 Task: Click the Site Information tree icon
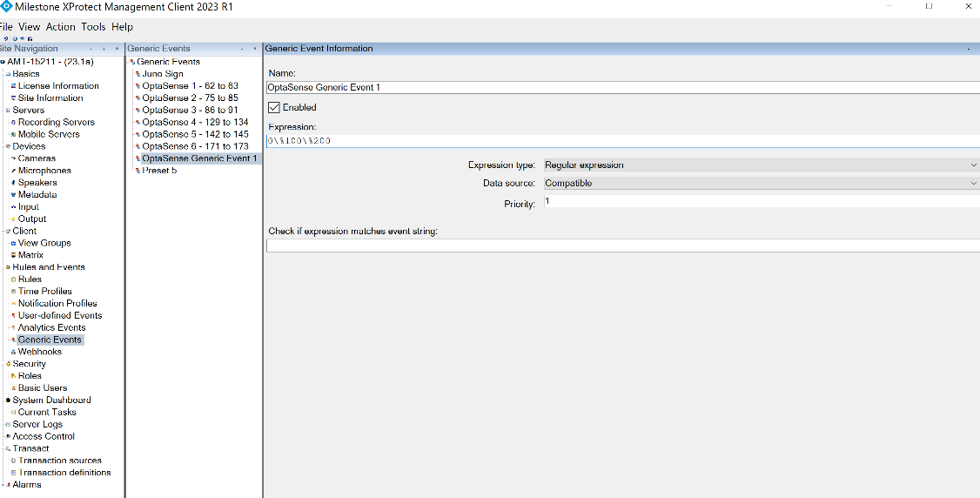click(x=13, y=98)
